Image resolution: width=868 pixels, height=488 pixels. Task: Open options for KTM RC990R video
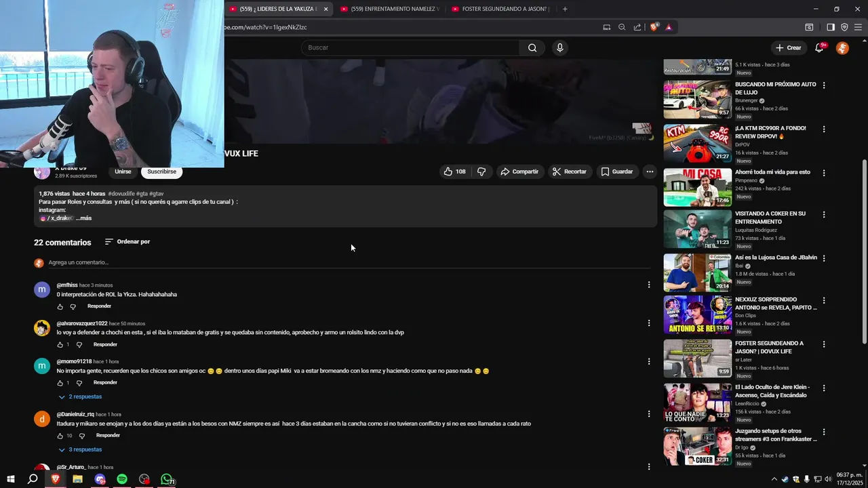point(824,129)
